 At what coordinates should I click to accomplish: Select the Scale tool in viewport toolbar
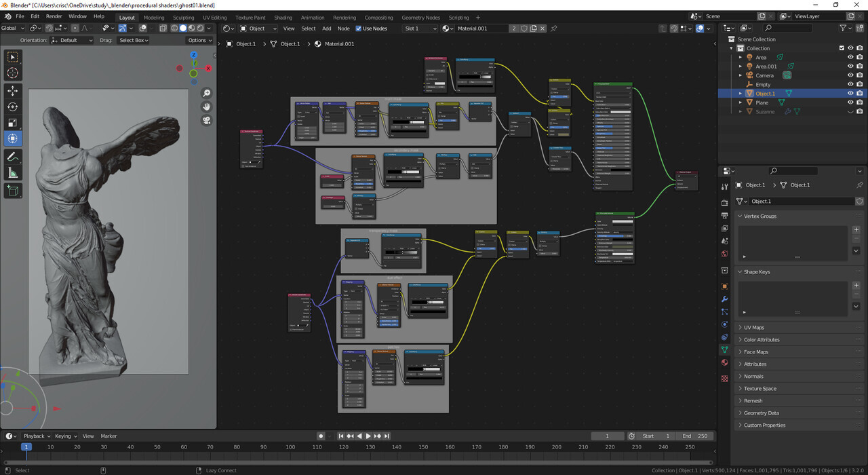(x=13, y=123)
